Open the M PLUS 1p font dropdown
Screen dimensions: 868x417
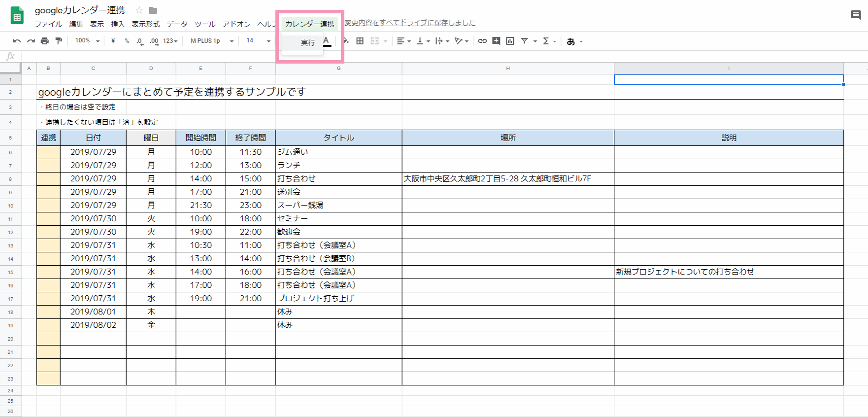coord(212,41)
